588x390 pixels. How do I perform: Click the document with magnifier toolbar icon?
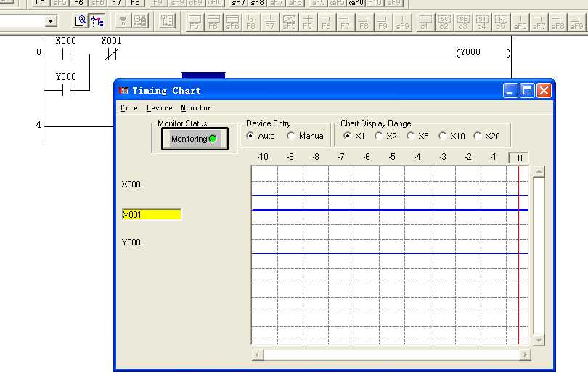(x=81, y=22)
